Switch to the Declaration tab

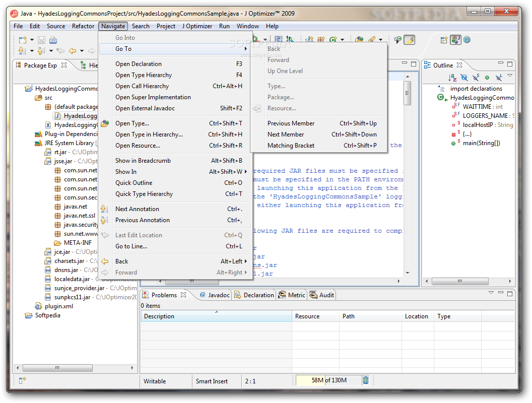[x=254, y=295]
